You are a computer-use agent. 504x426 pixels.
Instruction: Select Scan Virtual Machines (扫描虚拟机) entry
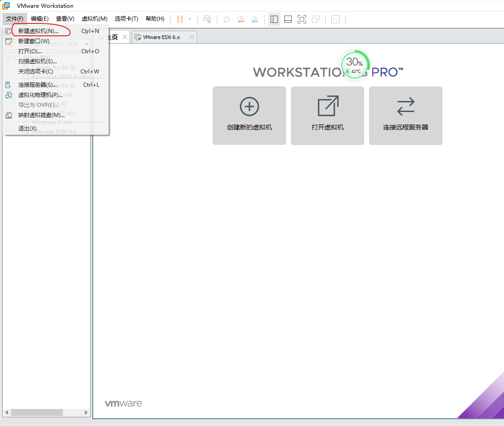coord(56,62)
